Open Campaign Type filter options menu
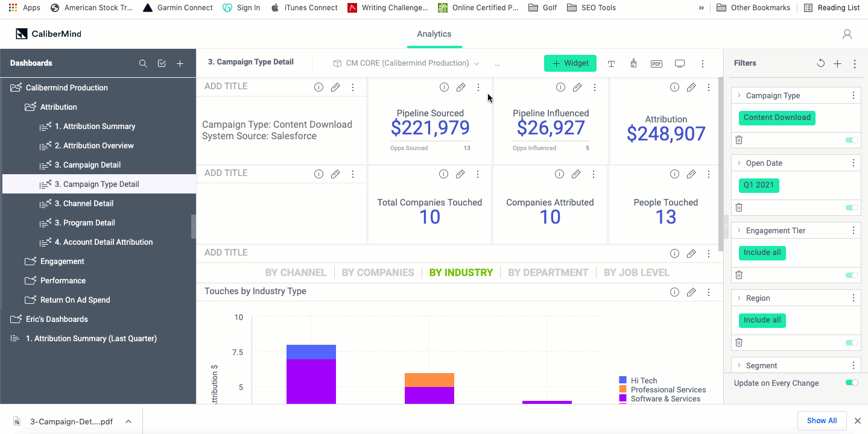Image resolution: width=868 pixels, height=434 pixels. (x=854, y=95)
